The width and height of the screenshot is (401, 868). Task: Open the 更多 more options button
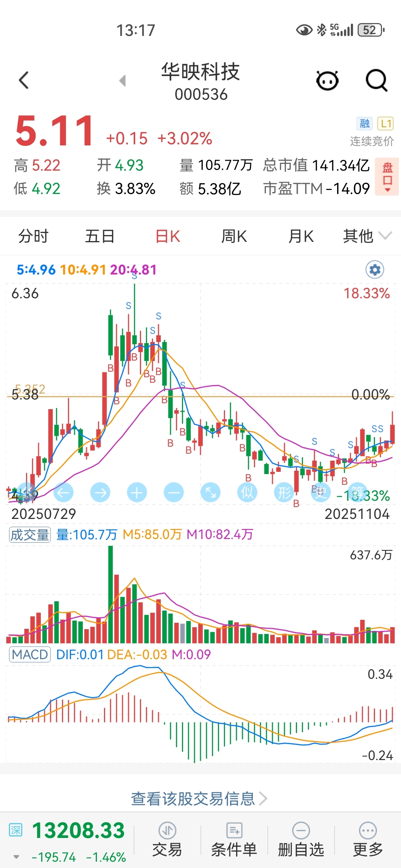coord(368,840)
